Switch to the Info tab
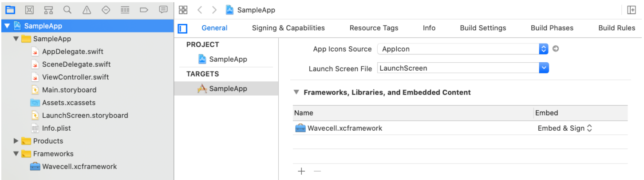The image size is (644, 180). pyautogui.click(x=429, y=28)
